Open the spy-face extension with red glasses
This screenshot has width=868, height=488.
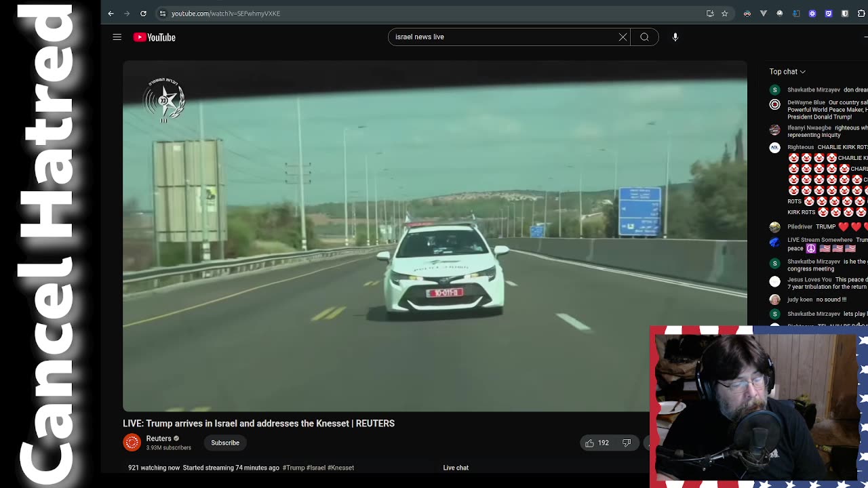click(x=747, y=14)
